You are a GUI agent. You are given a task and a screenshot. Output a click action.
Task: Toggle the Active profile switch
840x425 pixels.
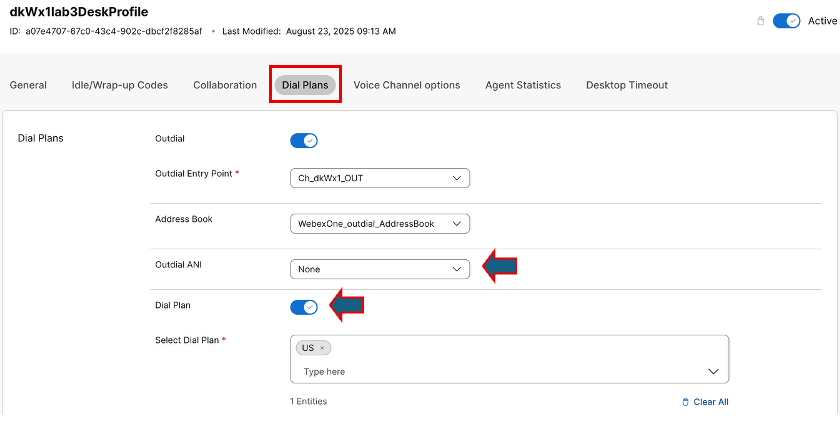point(787,20)
